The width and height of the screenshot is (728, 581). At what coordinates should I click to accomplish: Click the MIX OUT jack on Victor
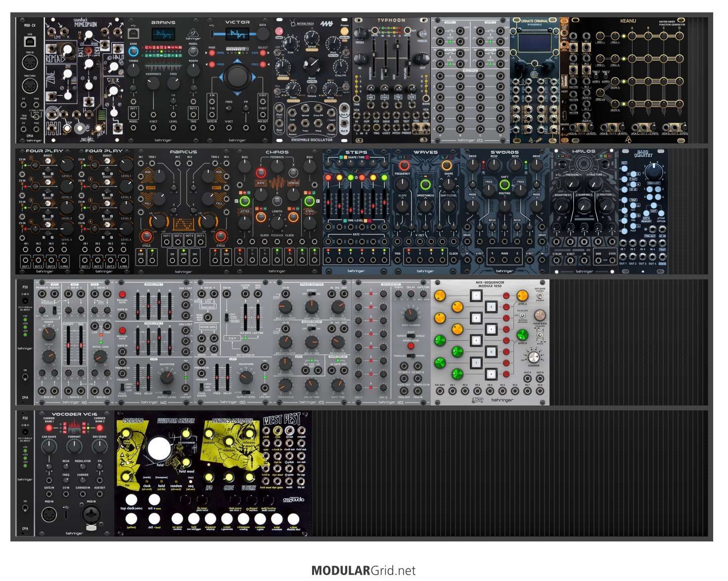click(x=263, y=128)
